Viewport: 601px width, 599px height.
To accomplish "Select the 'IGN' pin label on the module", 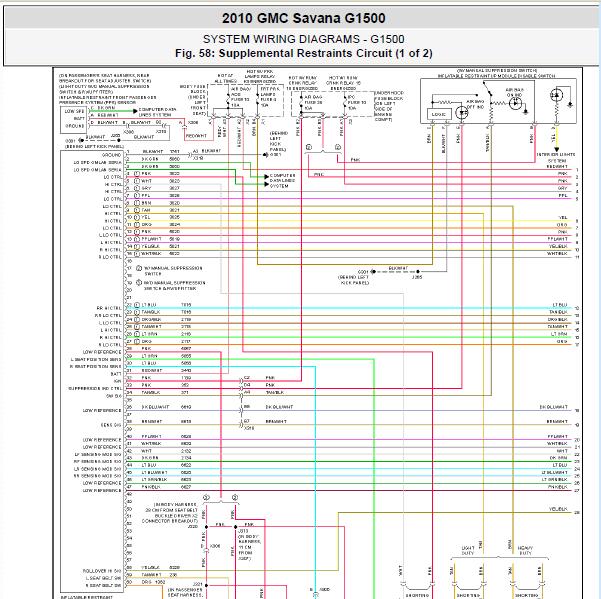I will [118, 381].
